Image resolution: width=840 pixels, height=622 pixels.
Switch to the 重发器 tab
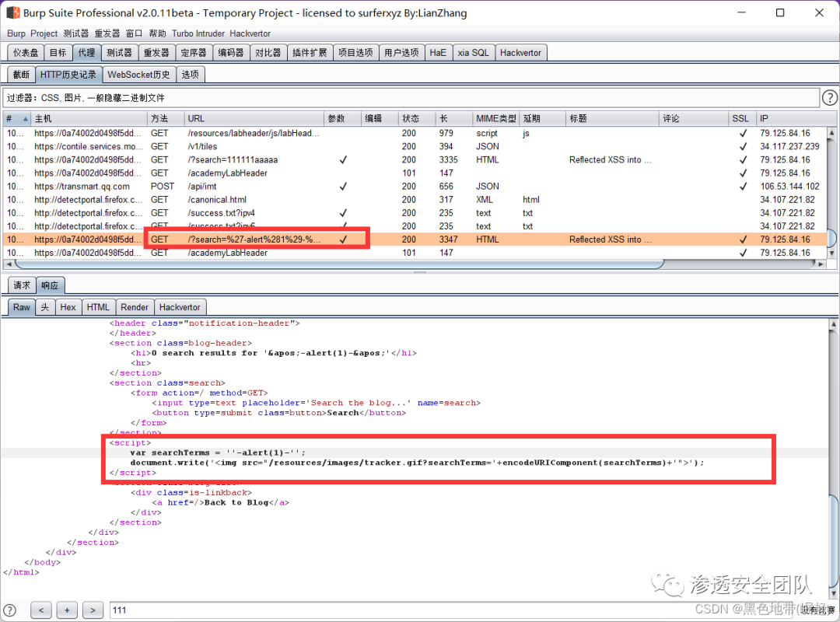tap(156, 53)
